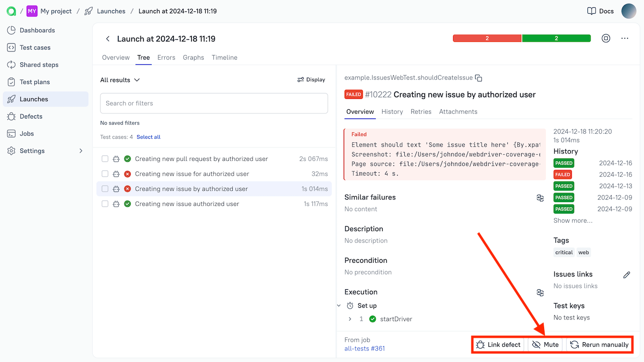644x362 pixels.
Task: Open the all-tests #361 job link
Action: [364, 348]
